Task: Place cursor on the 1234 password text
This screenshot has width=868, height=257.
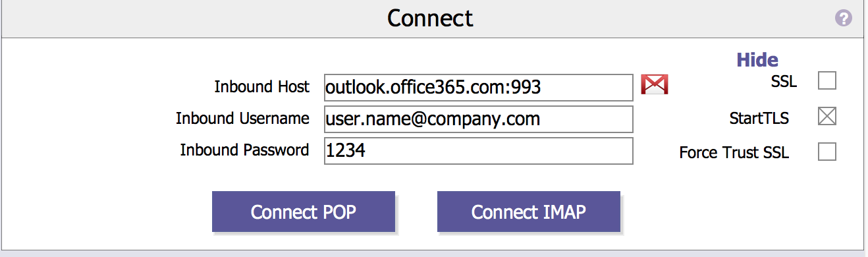Action: [346, 152]
